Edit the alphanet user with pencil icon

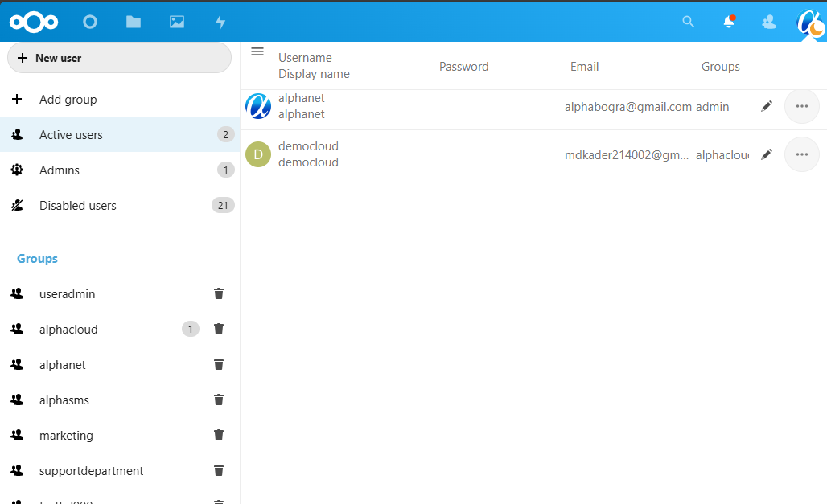767,106
